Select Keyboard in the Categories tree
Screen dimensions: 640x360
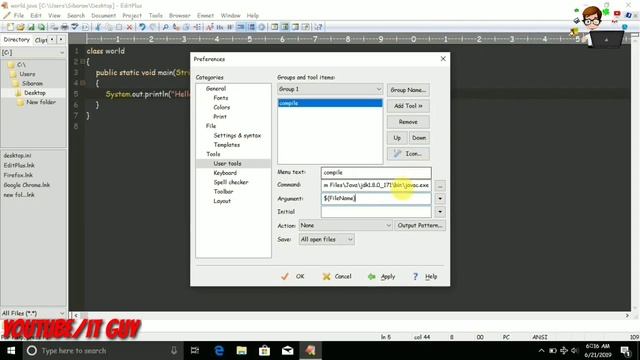click(225, 173)
